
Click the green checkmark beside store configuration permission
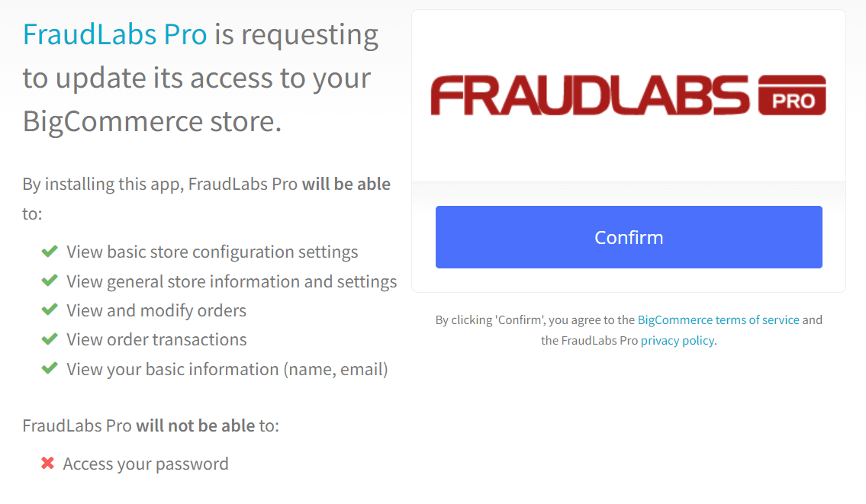(49, 252)
